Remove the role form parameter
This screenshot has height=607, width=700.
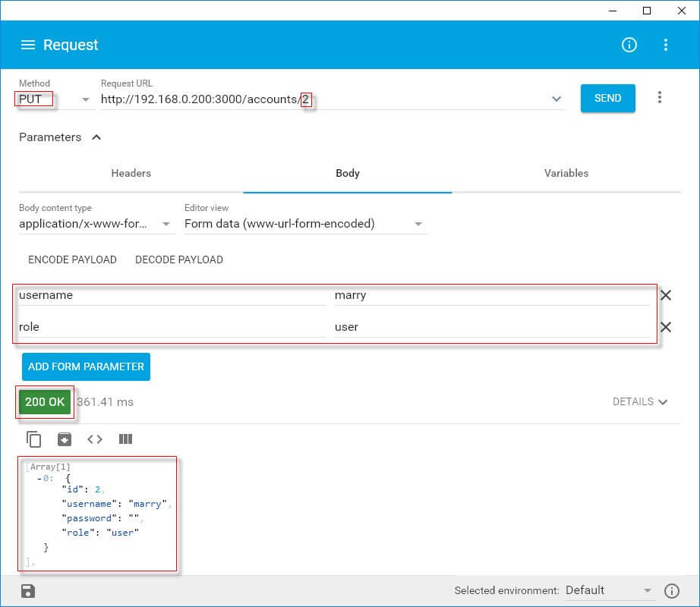pos(666,327)
